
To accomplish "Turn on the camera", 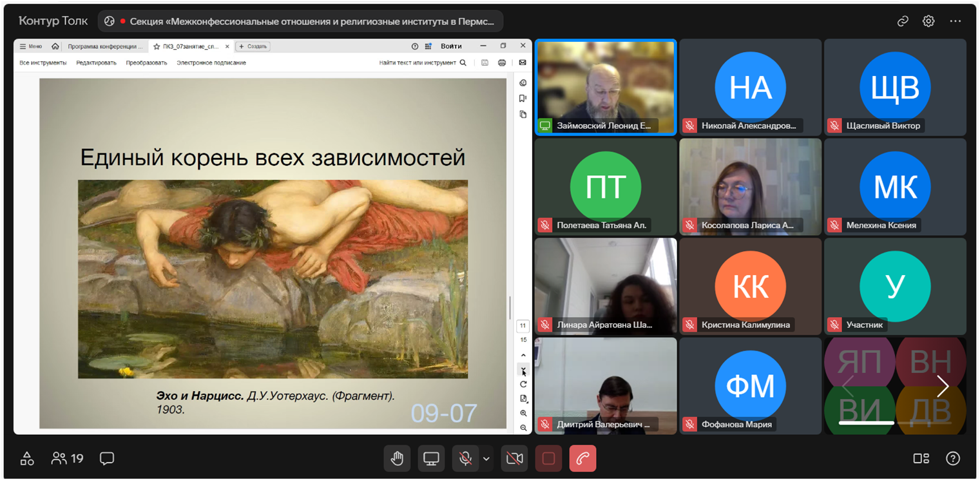I will pyautogui.click(x=514, y=459).
